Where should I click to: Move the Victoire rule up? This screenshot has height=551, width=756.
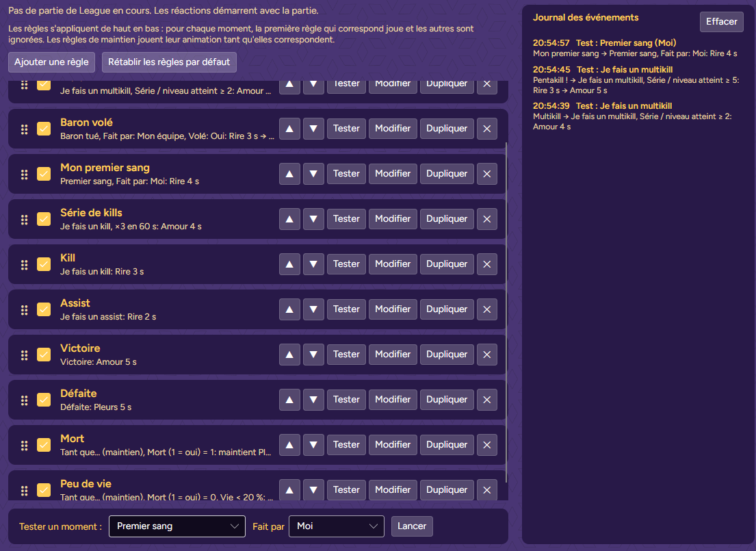[289, 355]
